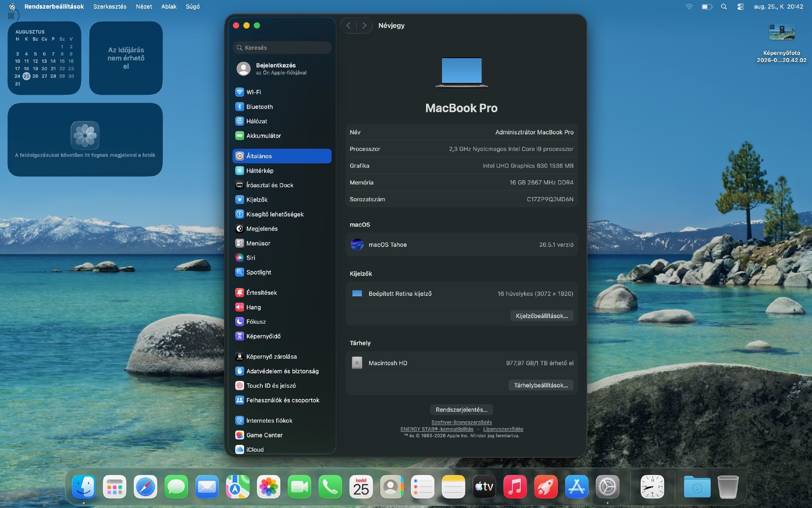This screenshot has width=812, height=508.
Task: Click the Beépített Retina kijelző row
Action: coord(461,294)
